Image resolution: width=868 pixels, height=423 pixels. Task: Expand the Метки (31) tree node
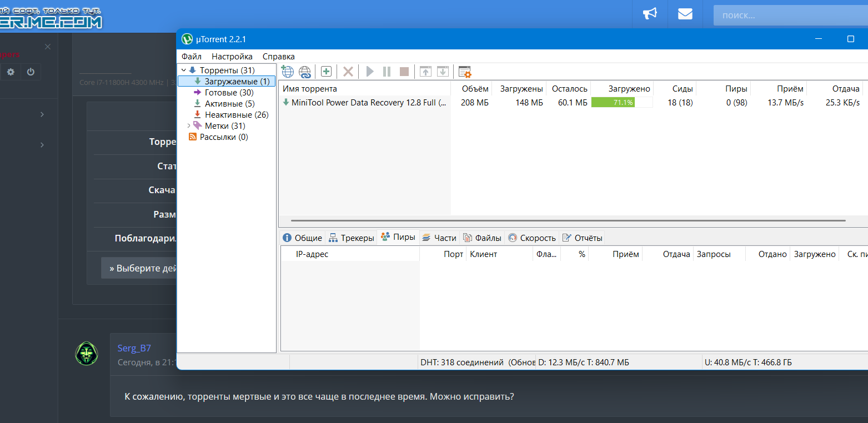pyautogui.click(x=189, y=126)
